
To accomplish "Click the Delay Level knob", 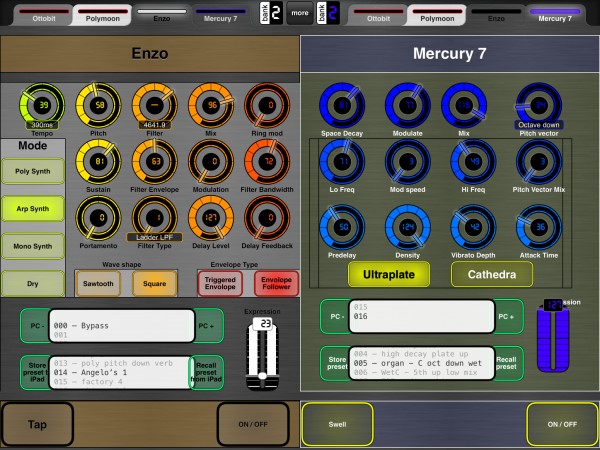I will (211, 218).
